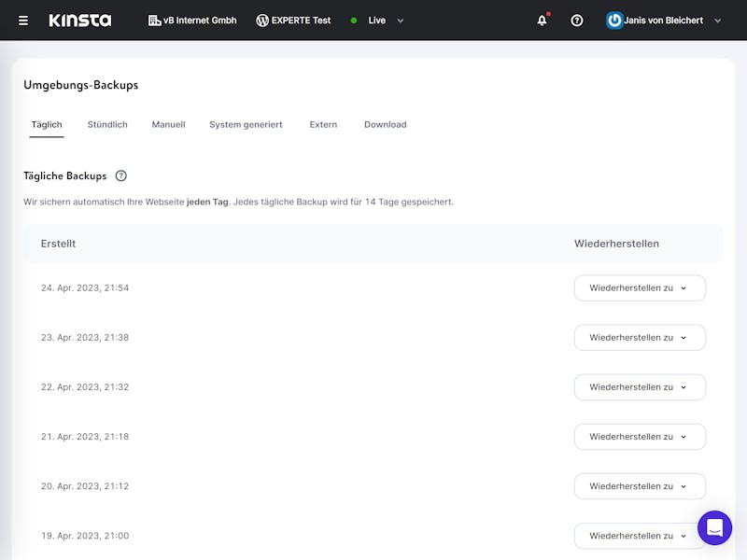The width and height of the screenshot is (747, 560).
Task: Show info tooltip beside Tägliche Backups
Action: click(121, 175)
